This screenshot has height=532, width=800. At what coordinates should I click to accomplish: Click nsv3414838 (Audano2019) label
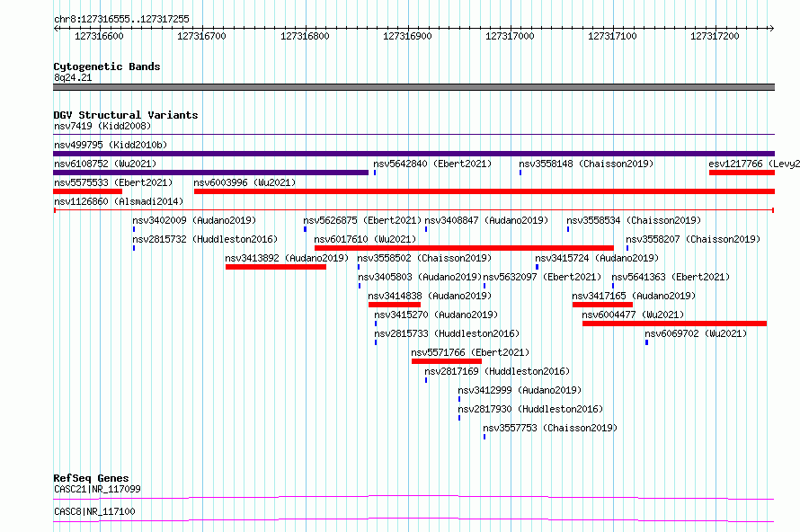coord(430,296)
